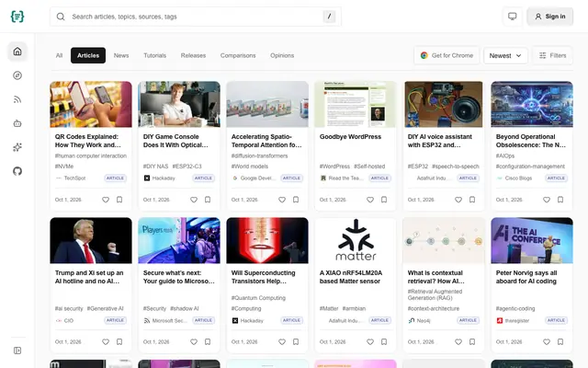Switch to the Opinions tab
The height and width of the screenshot is (368, 588).
point(282,55)
